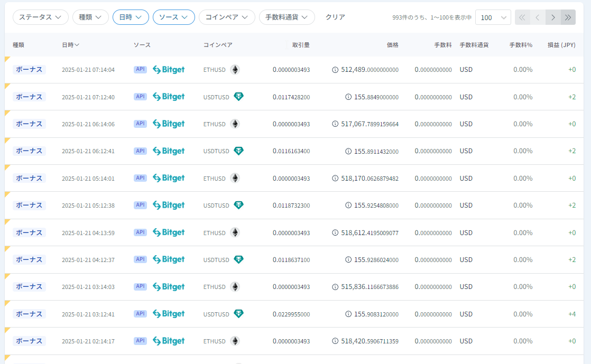
Task: Click ボーナス tag in 06:14:06 row
Action: 30,124
